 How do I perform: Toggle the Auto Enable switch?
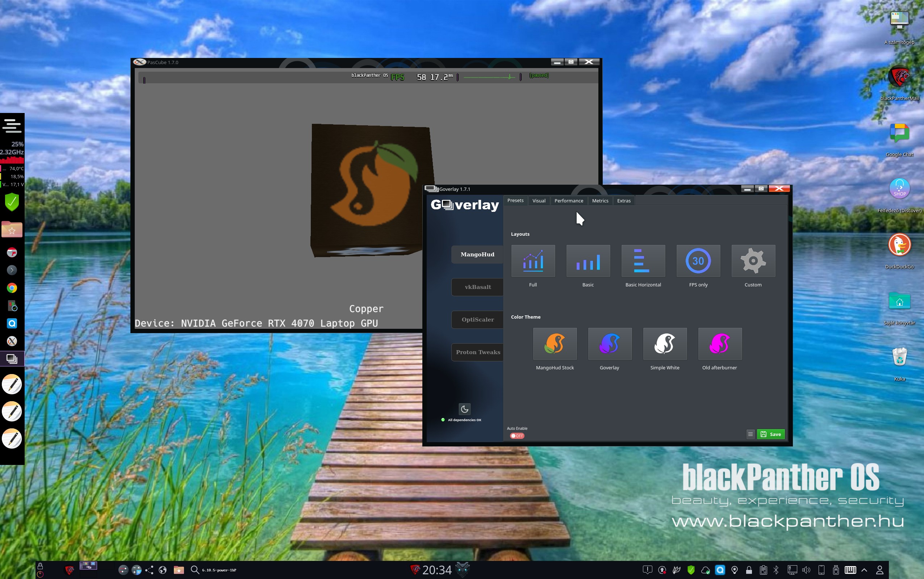click(x=517, y=436)
